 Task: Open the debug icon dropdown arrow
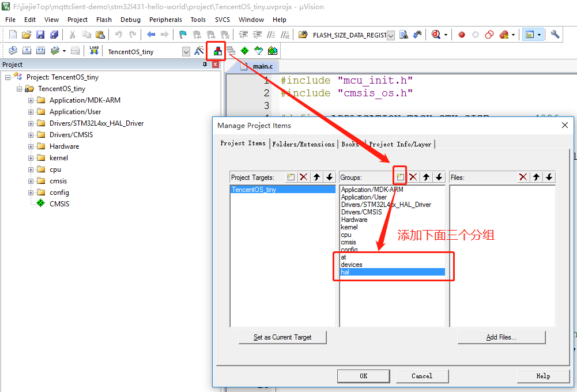coord(446,35)
